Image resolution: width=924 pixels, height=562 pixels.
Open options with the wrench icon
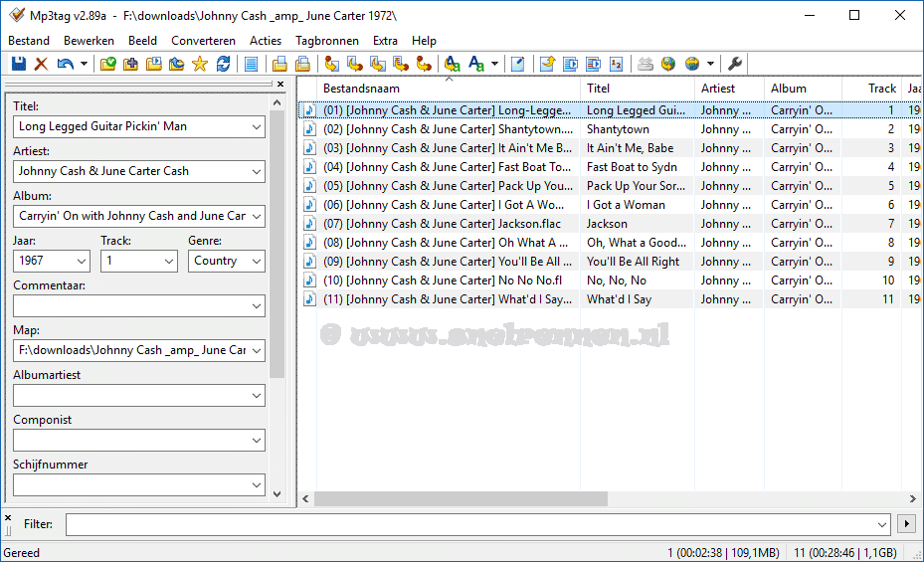coord(734,64)
